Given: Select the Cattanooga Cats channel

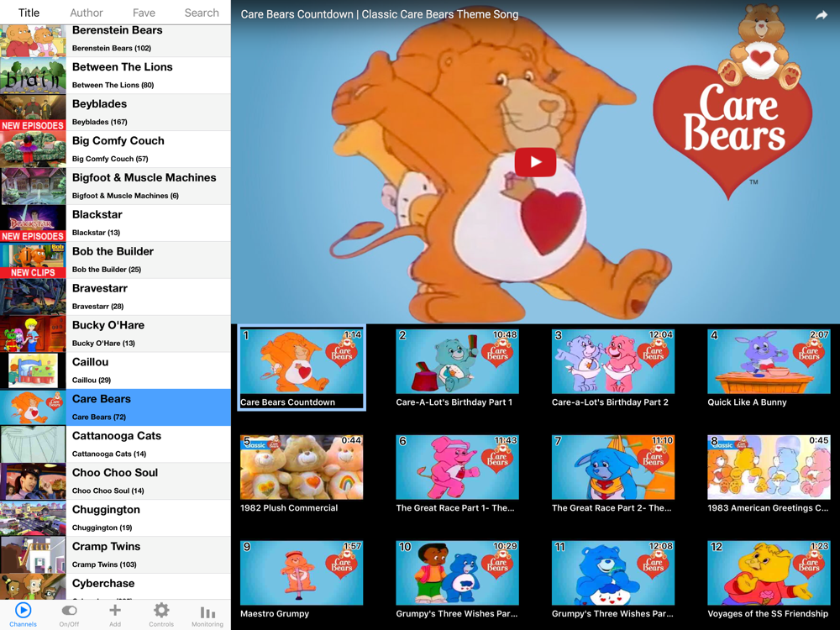Looking at the screenshot, I should (115, 444).
